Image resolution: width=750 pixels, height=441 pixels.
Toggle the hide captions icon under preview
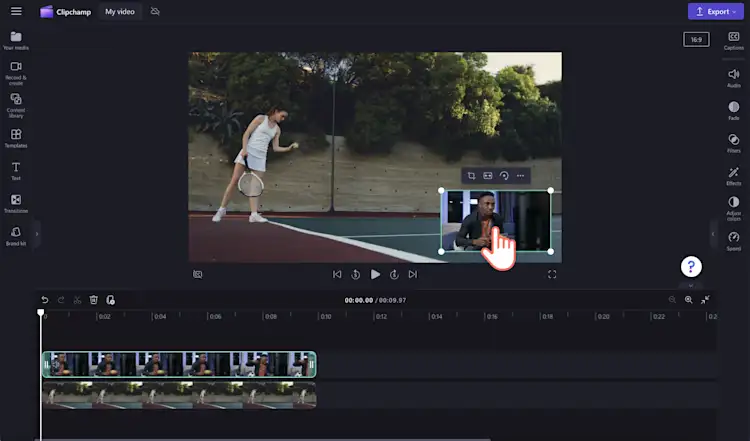pyautogui.click(x=198, y=274)
